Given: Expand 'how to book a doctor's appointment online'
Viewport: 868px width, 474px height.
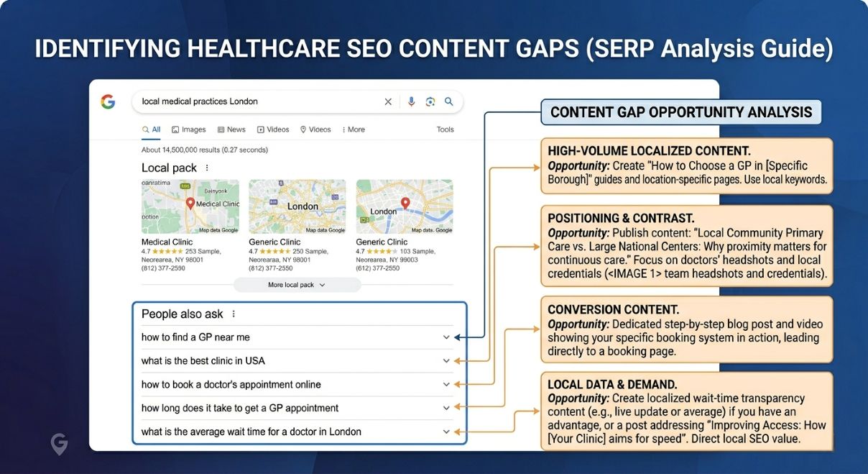Looking at the screenshot, I should click(x=297, y=384).
